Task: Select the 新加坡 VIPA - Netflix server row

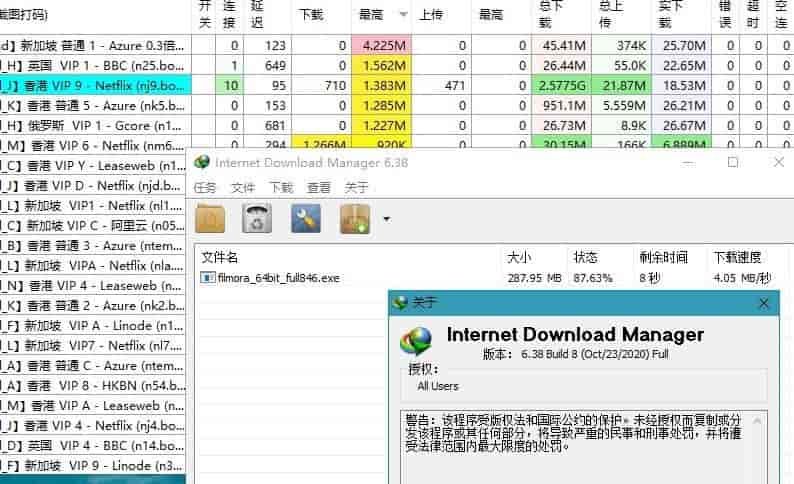Action: (x=93, y=265)
